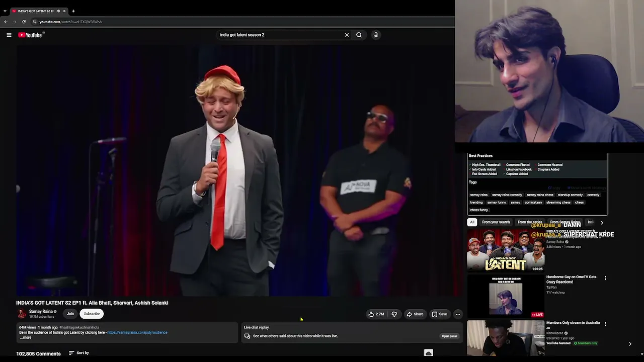Open a new browser tab
The width and height of the screenshot is (644, 362).
(73, 11)
